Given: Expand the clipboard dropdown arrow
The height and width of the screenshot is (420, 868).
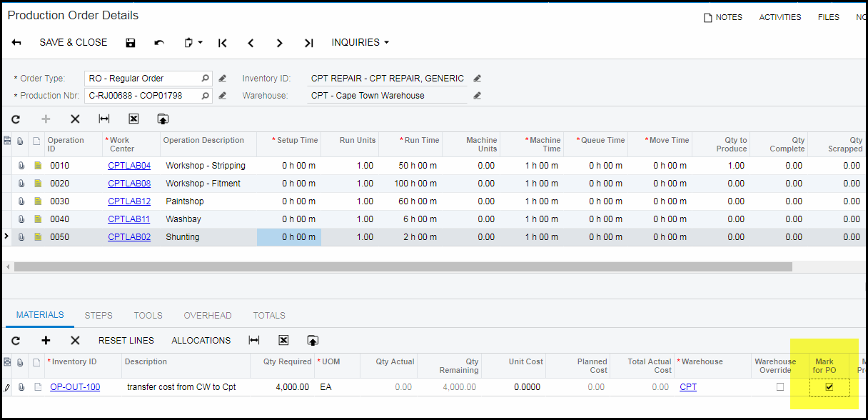Looking at the screenshot, I should (201, 43).
